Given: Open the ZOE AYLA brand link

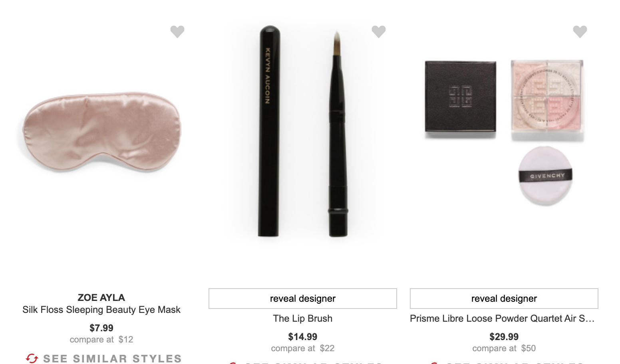Looking at the screenshot, I should (x=101, y=298).
